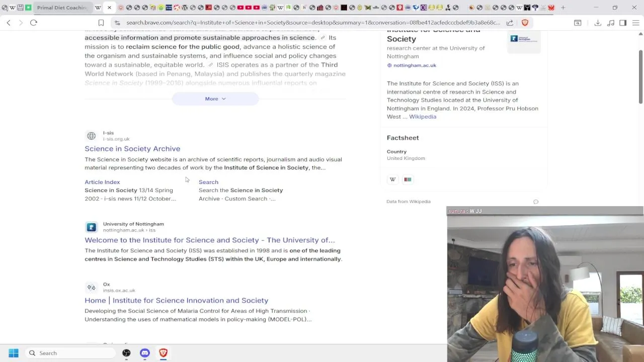Toggle the sidebar panel icon
This screenshot has height=362, width=644.
click(x=623, y=23)
